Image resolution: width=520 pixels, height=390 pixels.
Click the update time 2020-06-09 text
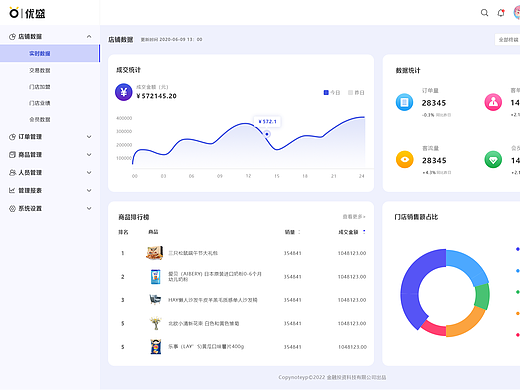[x=171, y=39]
